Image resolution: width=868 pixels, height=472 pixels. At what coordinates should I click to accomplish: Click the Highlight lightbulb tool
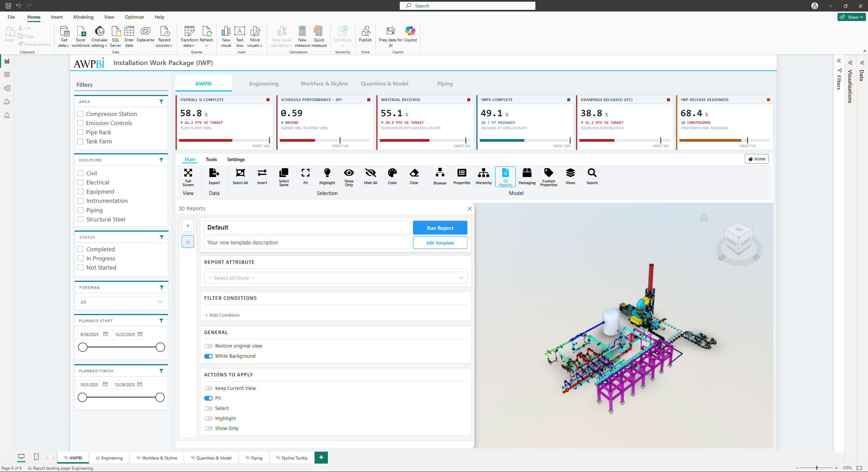[327, 177]
